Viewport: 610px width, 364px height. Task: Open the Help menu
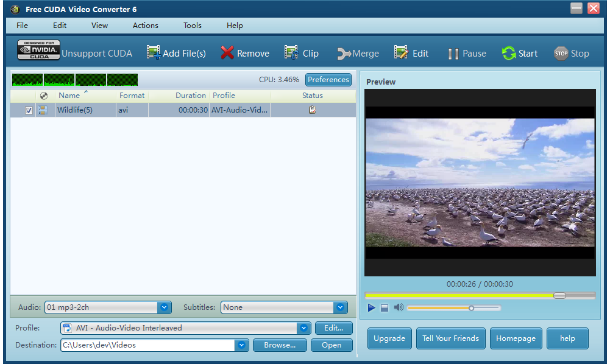pyautogui.click(x=235, y=25)
